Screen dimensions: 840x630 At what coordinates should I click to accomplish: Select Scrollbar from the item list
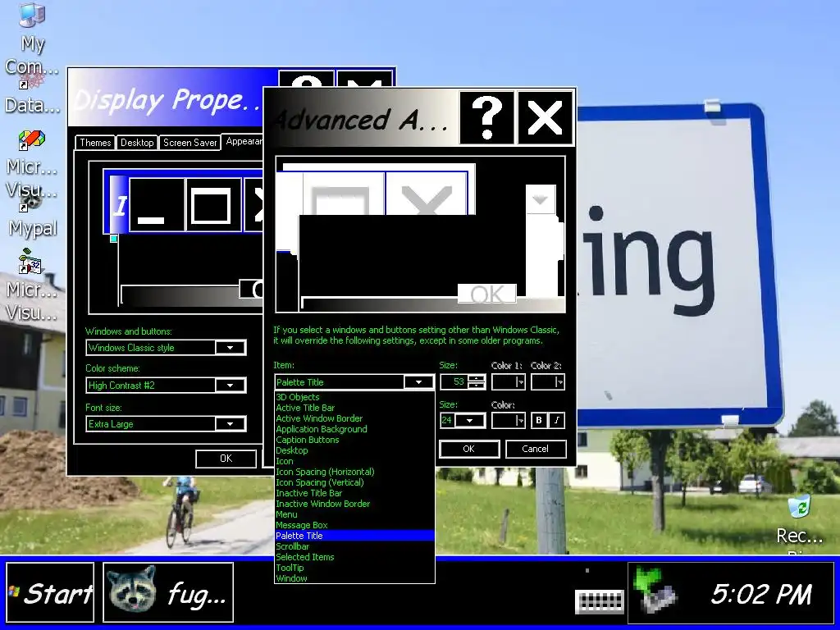click(354, 546)
